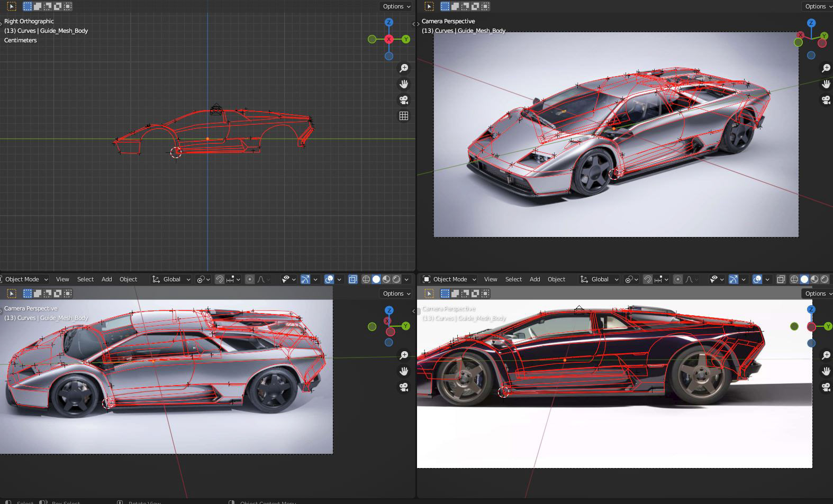Open snapping options dropdown in bottom-left header
Image resolution: width=833 pixels, height=504 pixels.
tap(233, 279)
